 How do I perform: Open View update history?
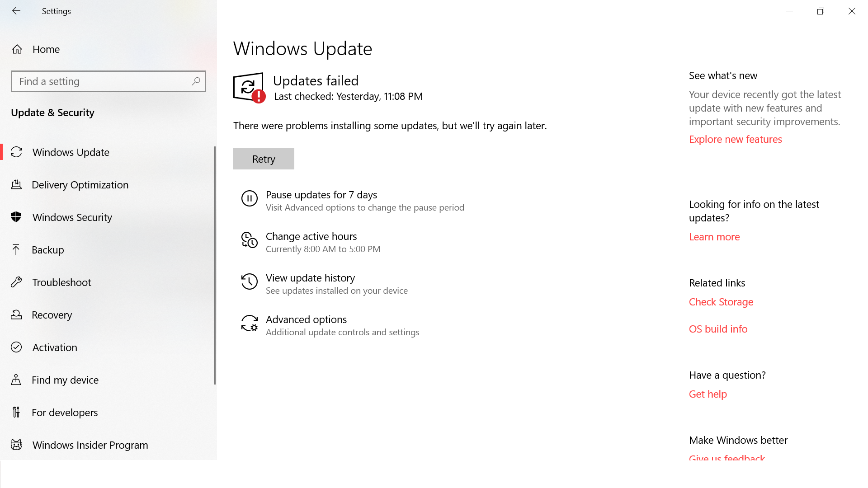pos(325,284)
